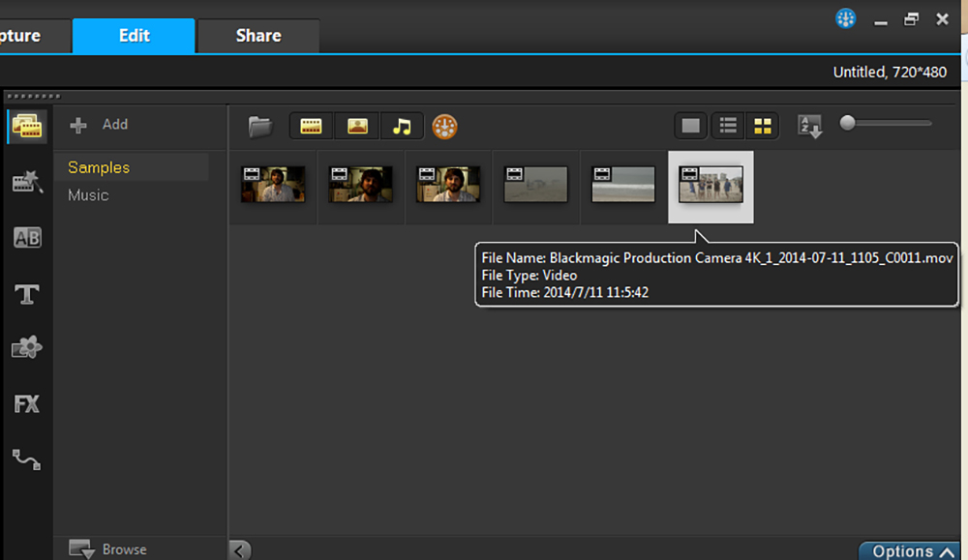
Task: Switch to the Share tab
Action: 258,36
